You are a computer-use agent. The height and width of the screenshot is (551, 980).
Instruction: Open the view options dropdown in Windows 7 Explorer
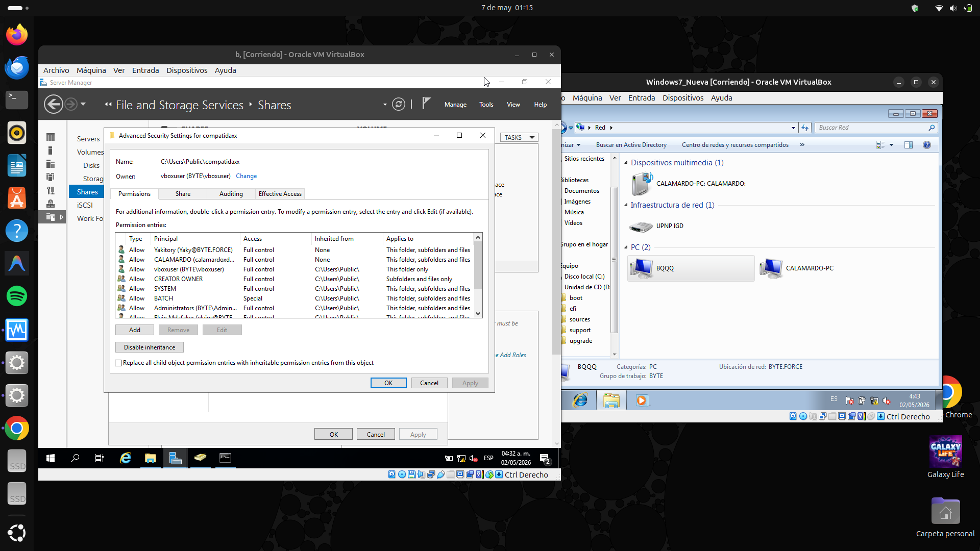coord(892,145)
